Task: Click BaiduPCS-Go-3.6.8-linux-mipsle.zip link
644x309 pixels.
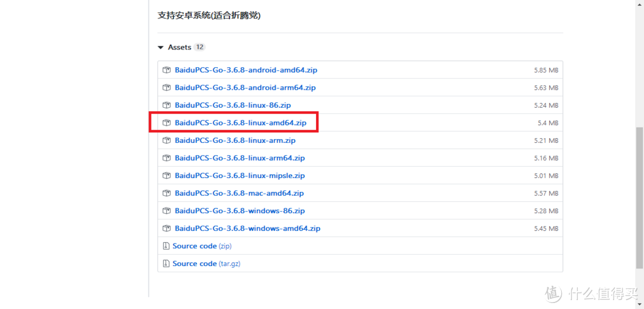Action: pos(240,176)
